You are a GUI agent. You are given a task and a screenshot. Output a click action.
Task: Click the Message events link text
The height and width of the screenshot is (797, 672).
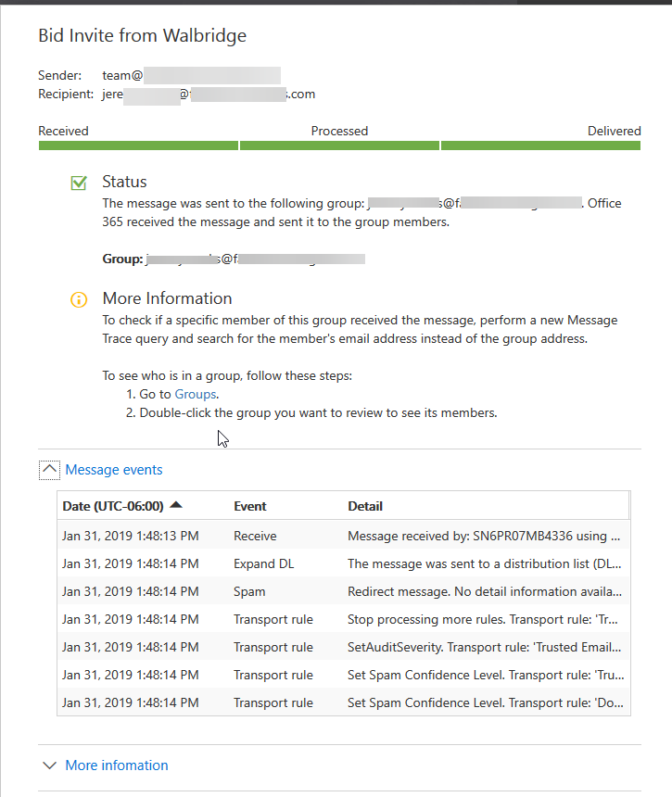(x=113, y=470)
